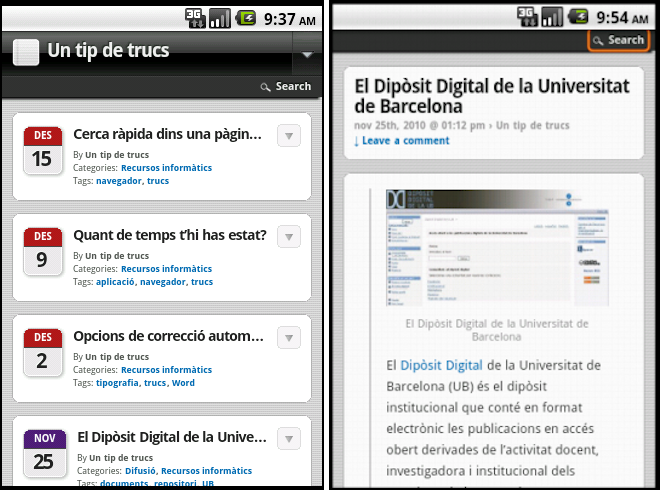Click the tipografia tag link
660x490 pixels.
click(117, 383)
